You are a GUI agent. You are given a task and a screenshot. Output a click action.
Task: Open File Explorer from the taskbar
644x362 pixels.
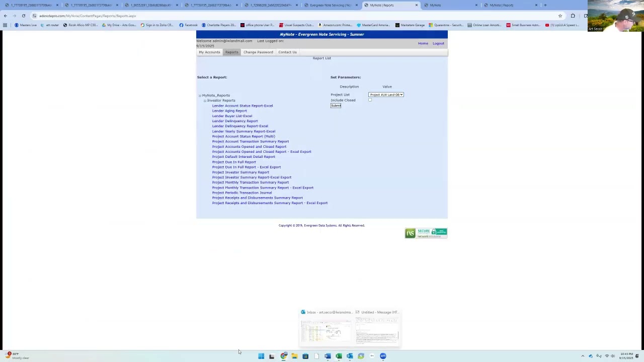click(294, 356)
